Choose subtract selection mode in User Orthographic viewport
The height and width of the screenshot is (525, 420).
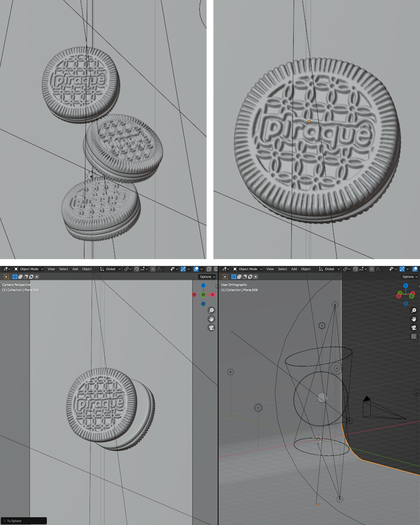[x=245, y=277]
